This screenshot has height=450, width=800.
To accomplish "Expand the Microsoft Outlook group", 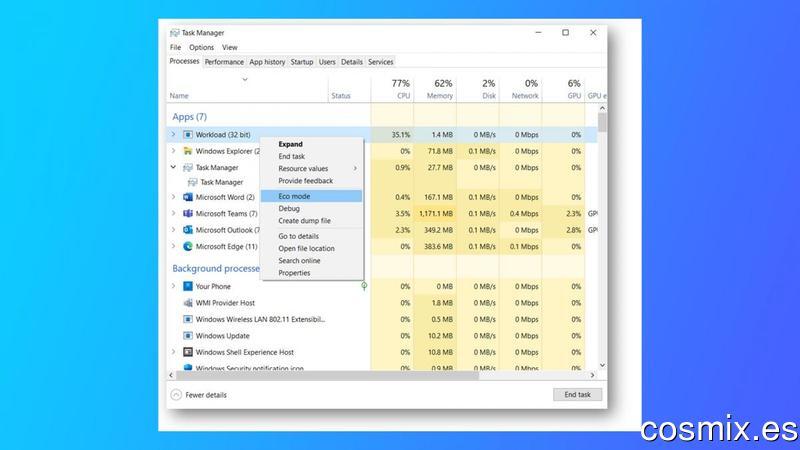I will [173, 230].
